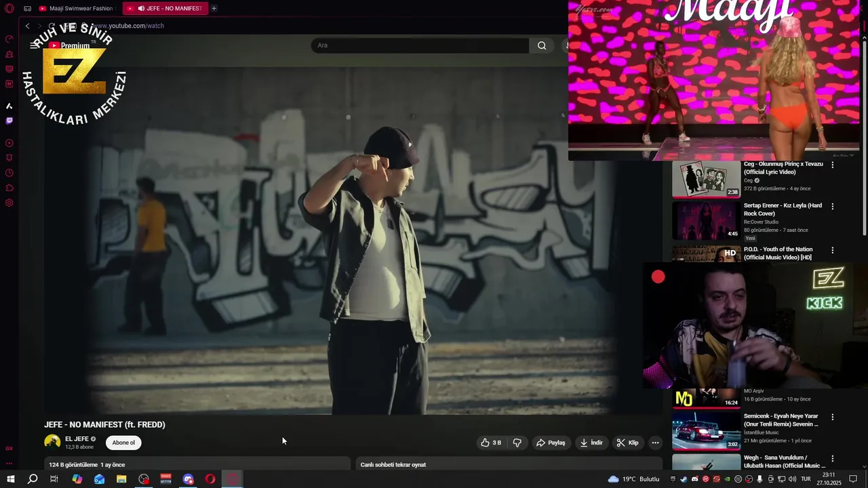The image size is (868, 488).
Task: Open File Explorer from taskbar
Action: click(121, 479)
